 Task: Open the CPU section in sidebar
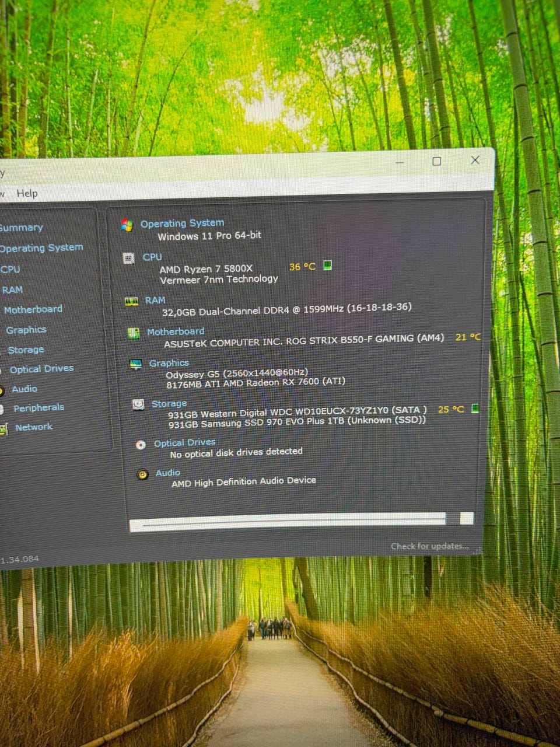tap(10, 269)
